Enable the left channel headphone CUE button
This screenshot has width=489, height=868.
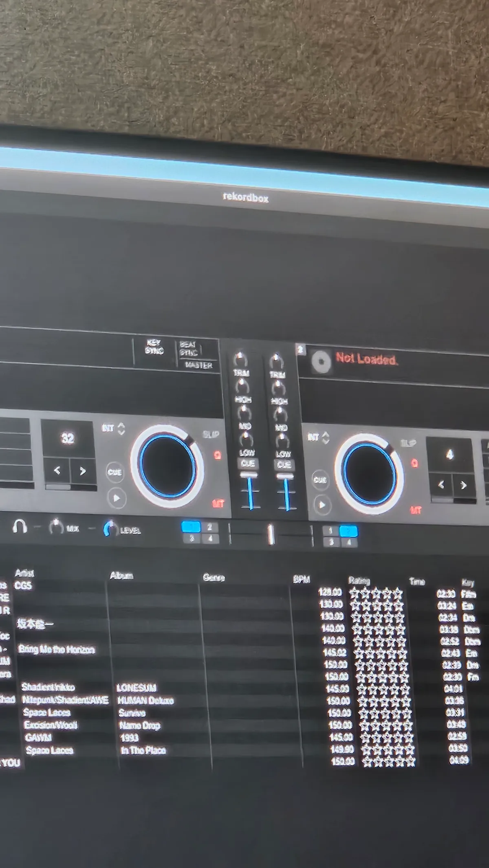coord(248,464)
